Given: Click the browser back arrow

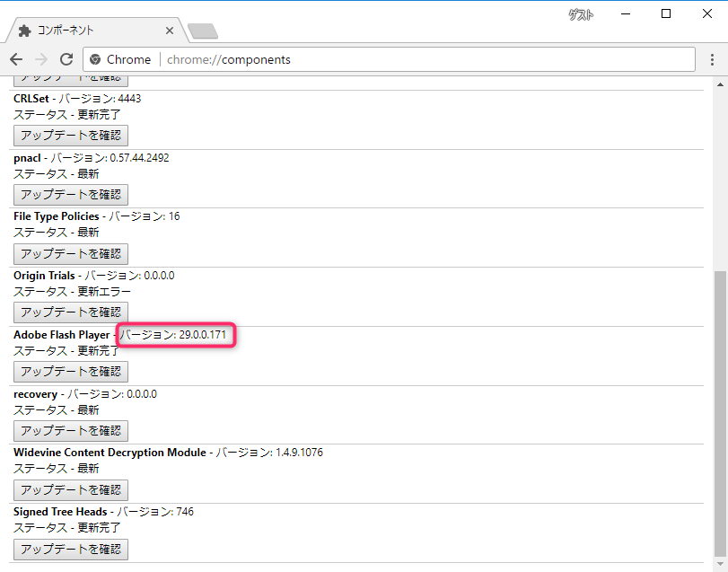Looking at the screenshot, I should tap(16, 59).
